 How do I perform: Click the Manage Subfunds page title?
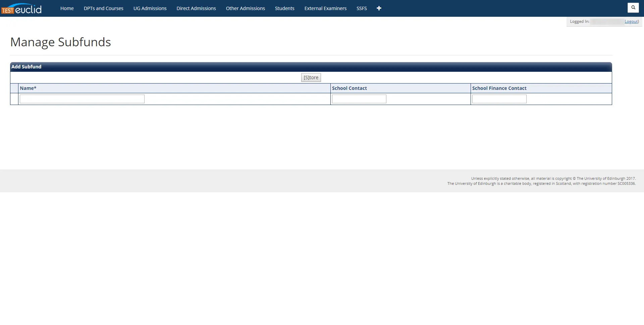60,42
